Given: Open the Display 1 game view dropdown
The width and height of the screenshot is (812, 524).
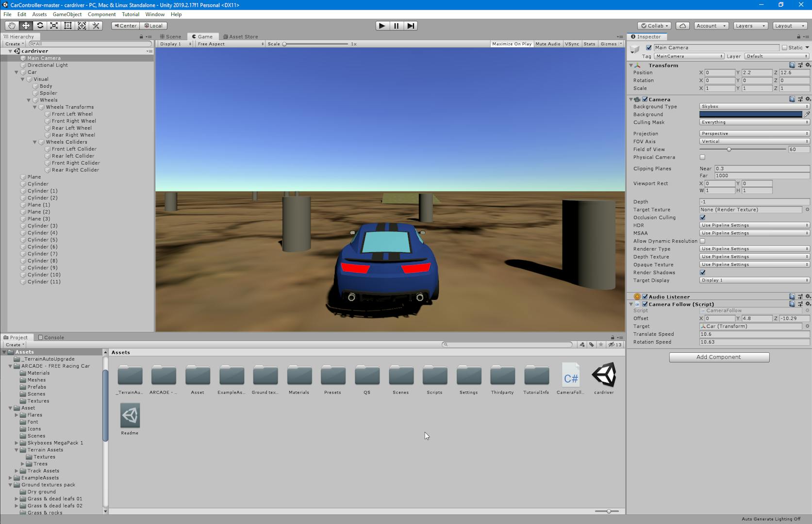Looking at the screenshot, I should tap(175, 44).
